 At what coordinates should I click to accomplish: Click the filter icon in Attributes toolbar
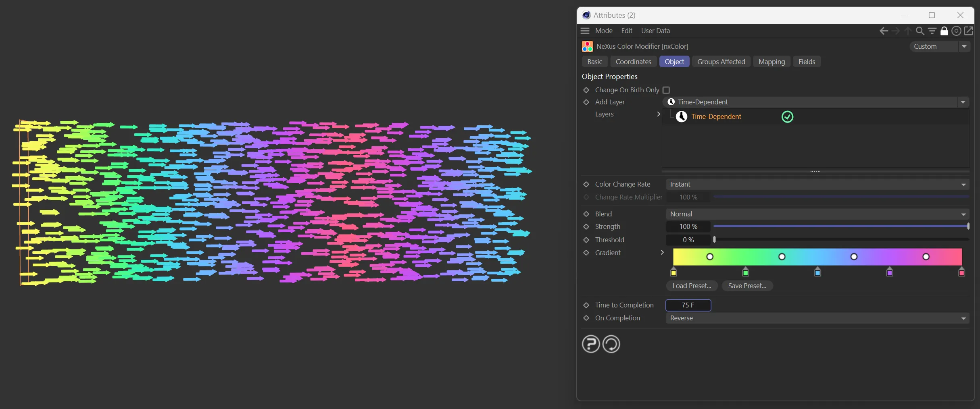pos(932,31)
